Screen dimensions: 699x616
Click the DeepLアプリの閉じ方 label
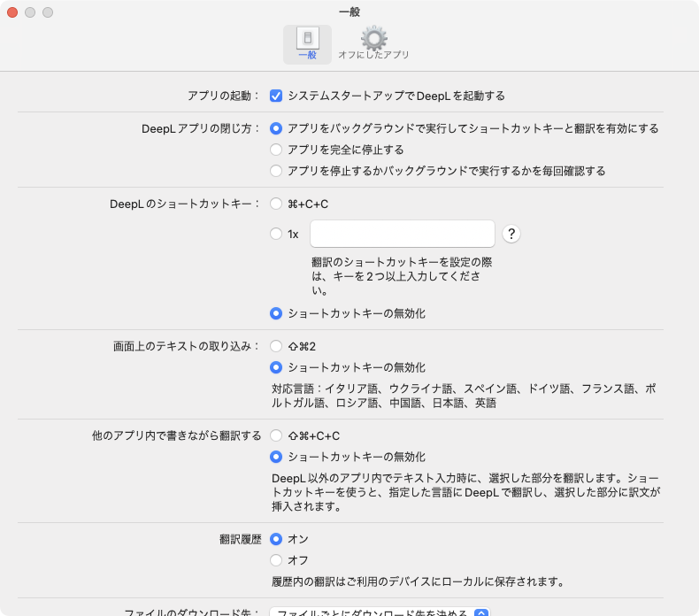pyautogui.click(x=201, y=129)
